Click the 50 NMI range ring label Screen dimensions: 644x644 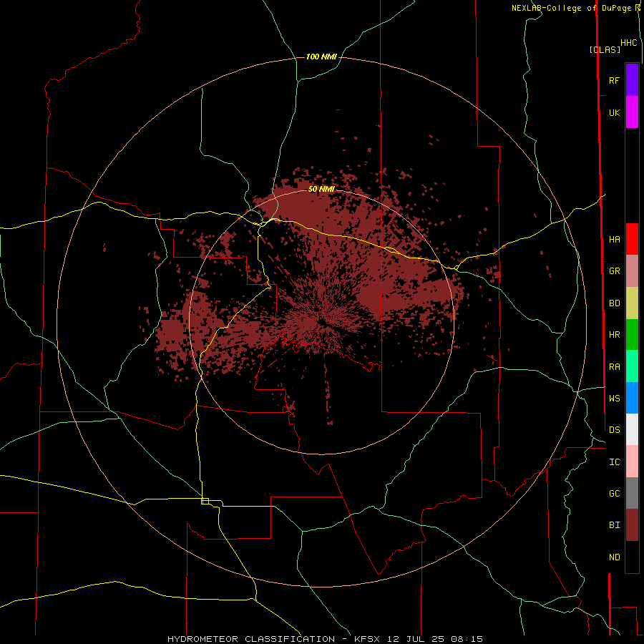tap(321, 189)
